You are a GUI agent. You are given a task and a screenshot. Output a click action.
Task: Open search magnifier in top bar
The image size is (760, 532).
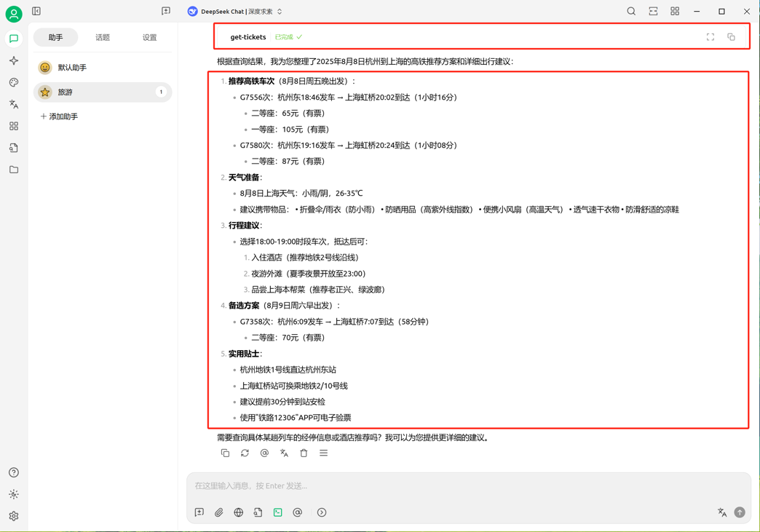pos(631,11)
